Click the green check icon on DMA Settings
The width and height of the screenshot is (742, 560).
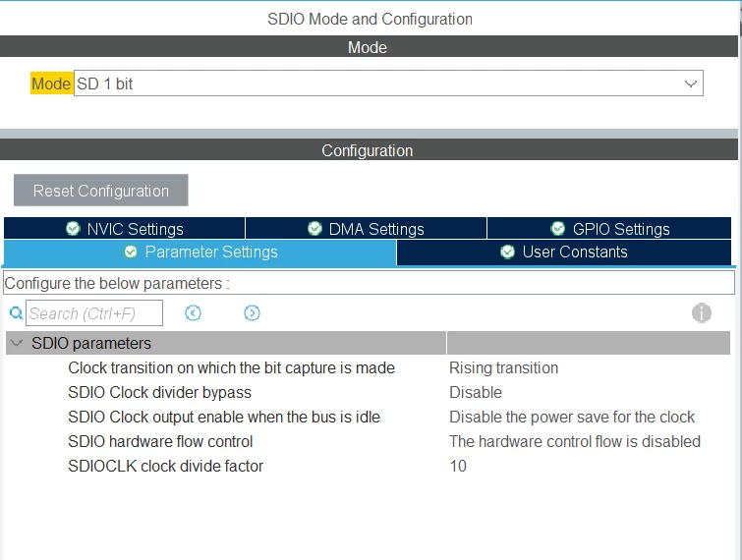(314, 229)
